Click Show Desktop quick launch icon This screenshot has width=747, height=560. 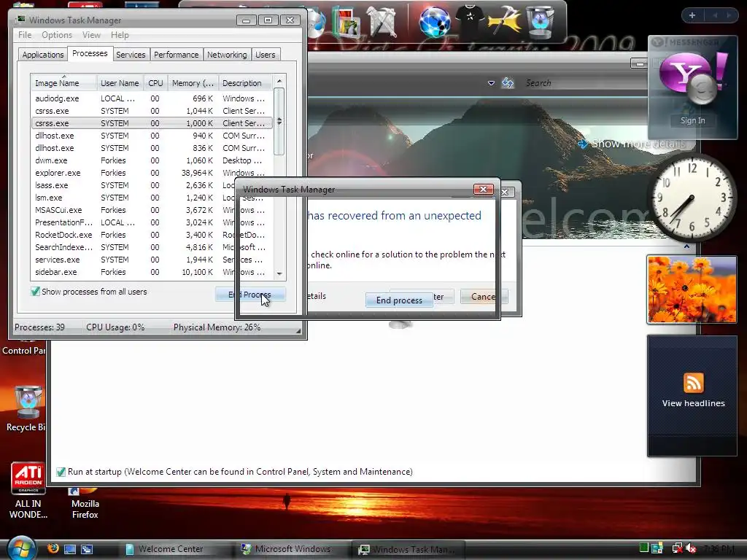tap(70, 549)
